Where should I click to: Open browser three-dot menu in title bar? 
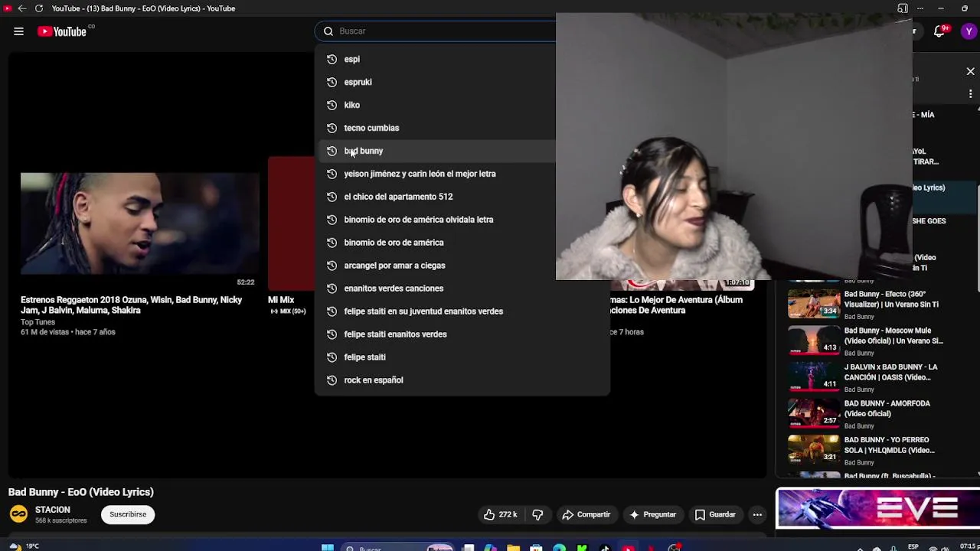pyautogui.click(x=920, y=8)
